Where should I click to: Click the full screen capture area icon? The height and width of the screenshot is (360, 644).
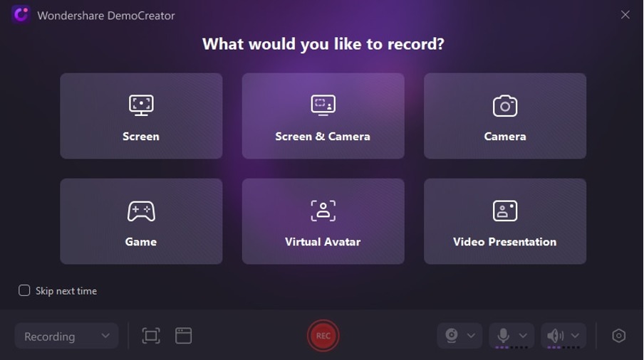click(151, 336)
